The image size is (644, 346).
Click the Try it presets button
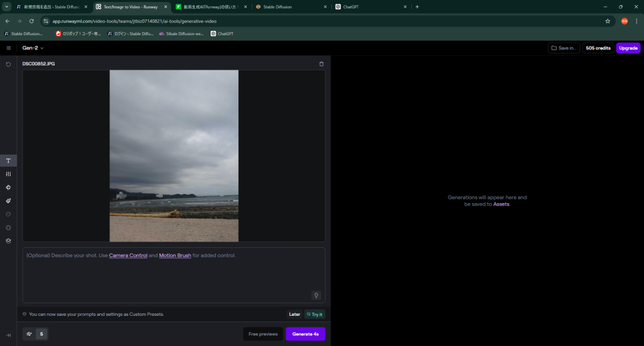tap(314, 314)
